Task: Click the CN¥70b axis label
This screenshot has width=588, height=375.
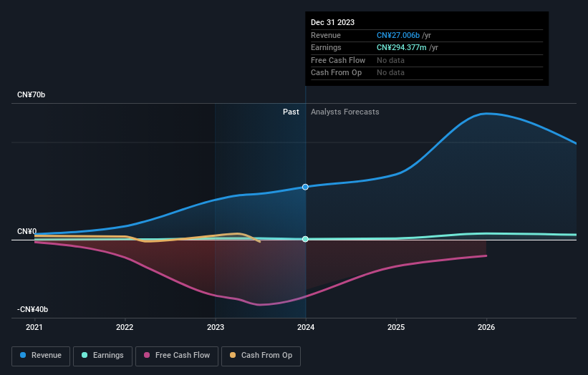Action: tap(31, 94)
